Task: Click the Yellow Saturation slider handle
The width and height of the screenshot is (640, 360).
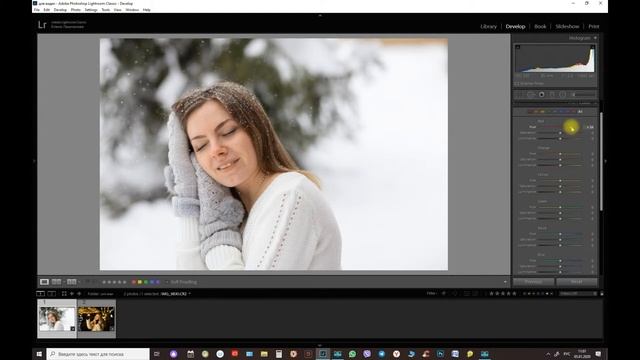Action: click(x=560, y=186)
